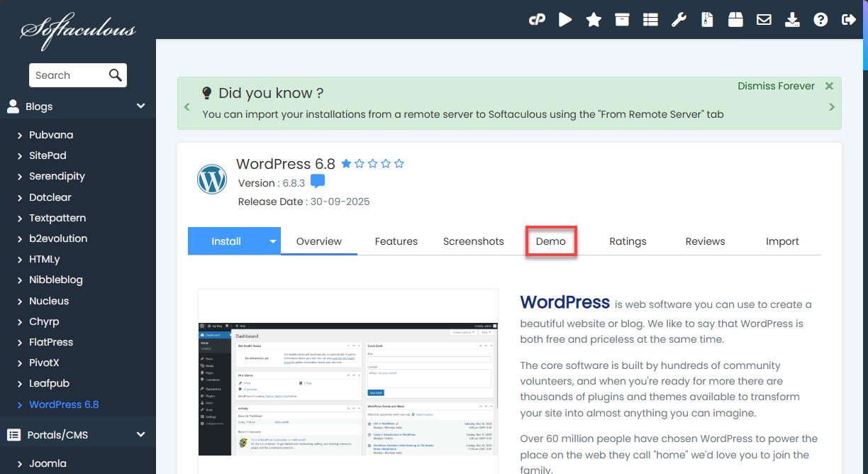Click the star ratings icon in toolbar
868x474 pixels.
click(594, 20)
